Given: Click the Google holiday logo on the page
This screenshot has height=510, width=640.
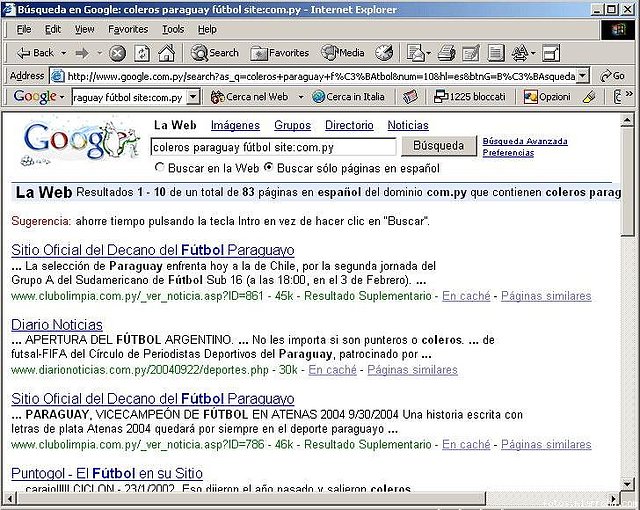Looking at the screenshot, I should click(x=81, y=142).
